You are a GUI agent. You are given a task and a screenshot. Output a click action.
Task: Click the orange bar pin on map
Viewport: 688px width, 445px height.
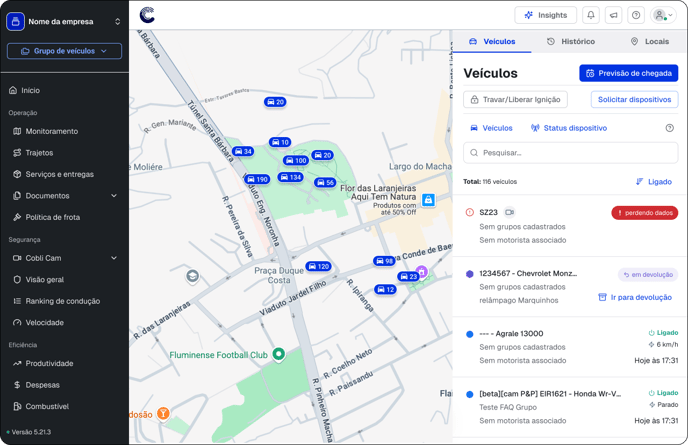163,413
